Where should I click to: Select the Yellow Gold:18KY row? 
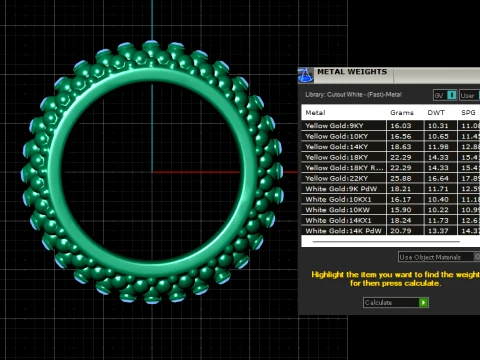click(x=390, y=157)
